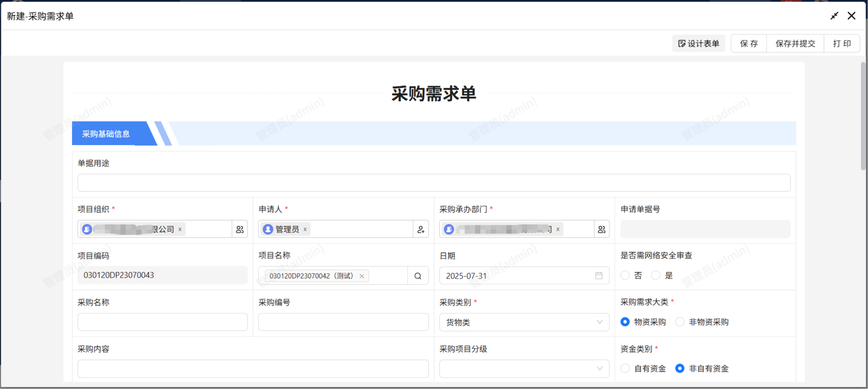868x389 pixels.
Task: Click the 项目编码 value 030120DP23070043
Action: 118,275
